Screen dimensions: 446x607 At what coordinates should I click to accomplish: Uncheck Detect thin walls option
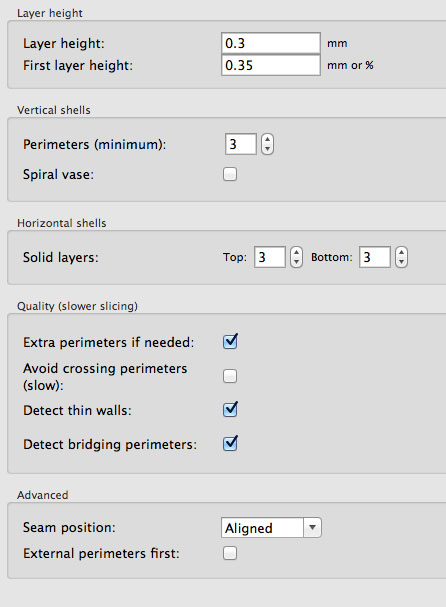[230, 410]
